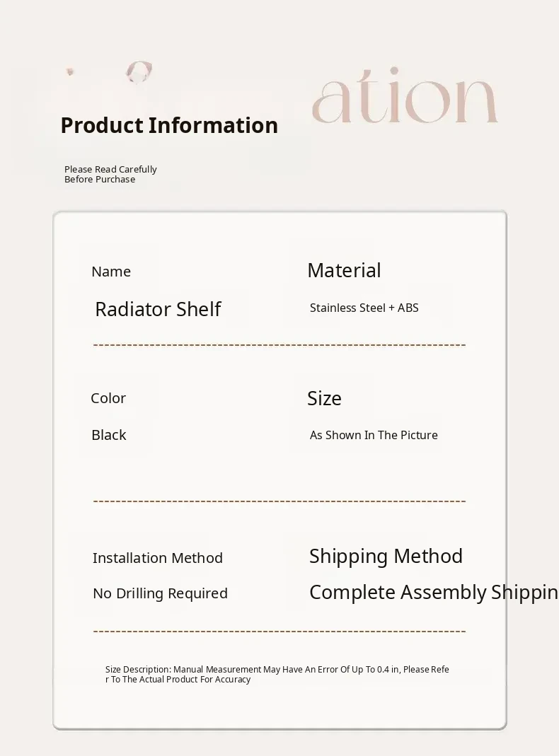
Task: Click the Product Information heading
Action: (169, 125)
